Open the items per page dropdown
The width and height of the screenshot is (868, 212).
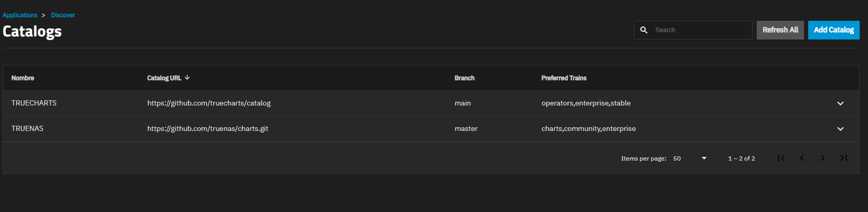point(690,158)
